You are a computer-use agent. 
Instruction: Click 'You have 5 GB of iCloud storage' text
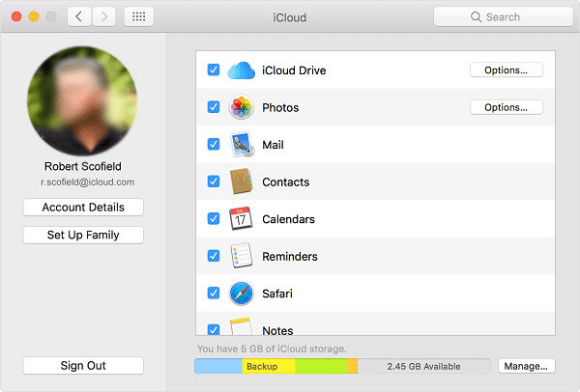pyautogui.click(x=272, y=349)
